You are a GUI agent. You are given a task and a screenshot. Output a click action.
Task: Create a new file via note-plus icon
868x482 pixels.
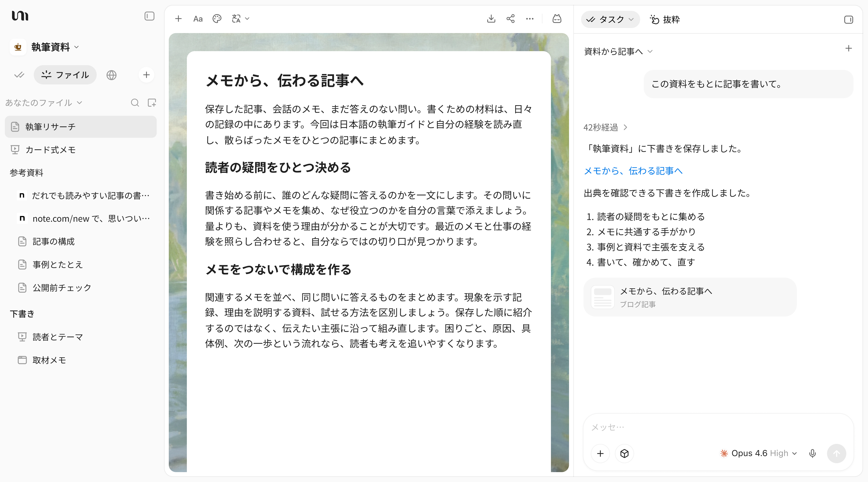click(x=152, y=103)
